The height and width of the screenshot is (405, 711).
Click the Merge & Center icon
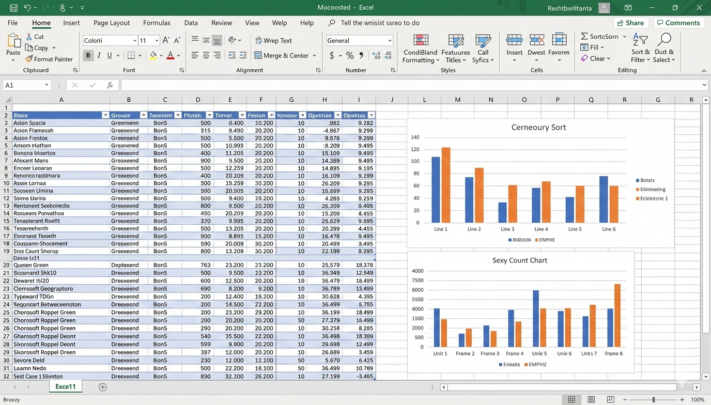(x=257, y=56)
